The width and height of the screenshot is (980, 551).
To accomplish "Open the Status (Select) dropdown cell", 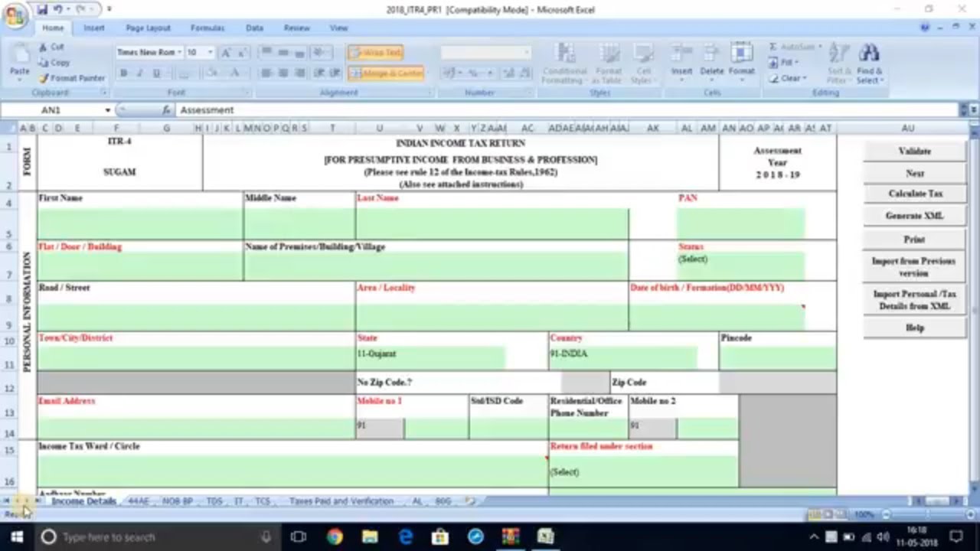I will (x=740, y=266).
